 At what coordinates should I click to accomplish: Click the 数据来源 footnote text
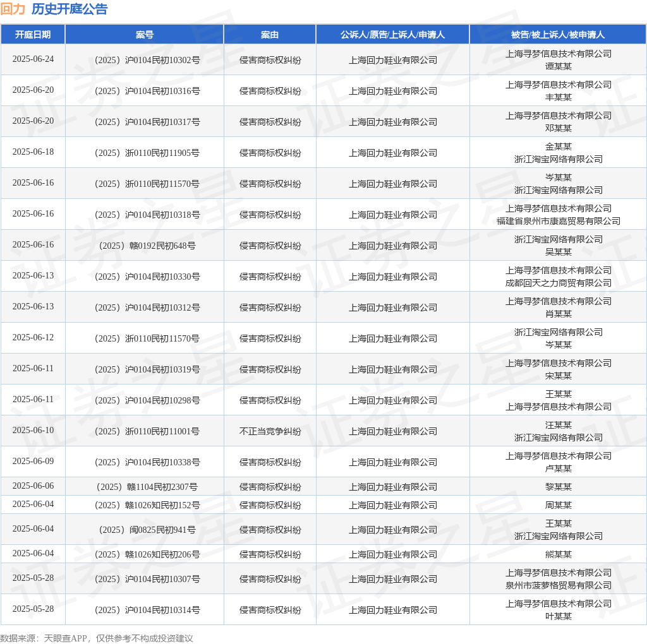97,638
